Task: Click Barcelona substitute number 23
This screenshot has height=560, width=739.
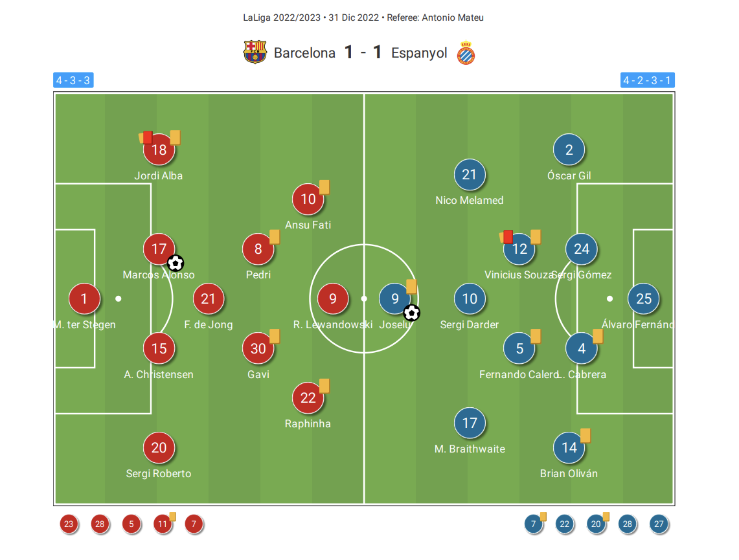Action: [x=69, y=524]
